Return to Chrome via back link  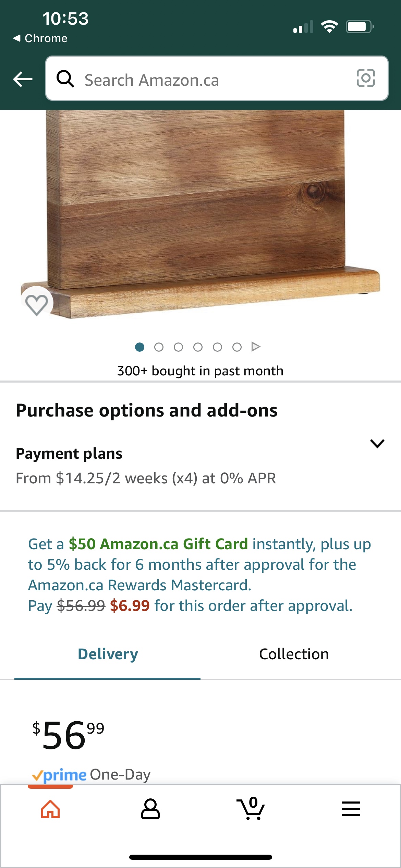(40, 38)
